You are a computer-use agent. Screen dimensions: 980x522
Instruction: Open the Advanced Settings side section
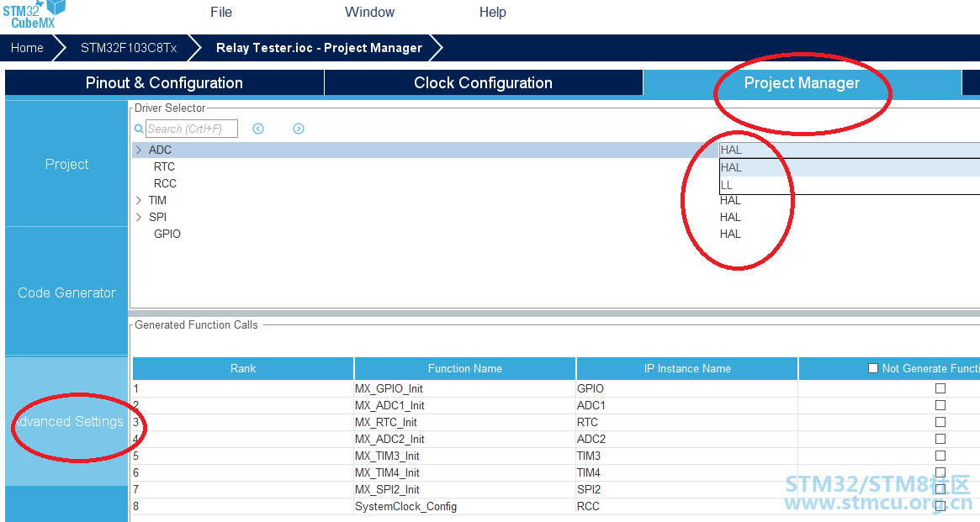tap(66, 421)
